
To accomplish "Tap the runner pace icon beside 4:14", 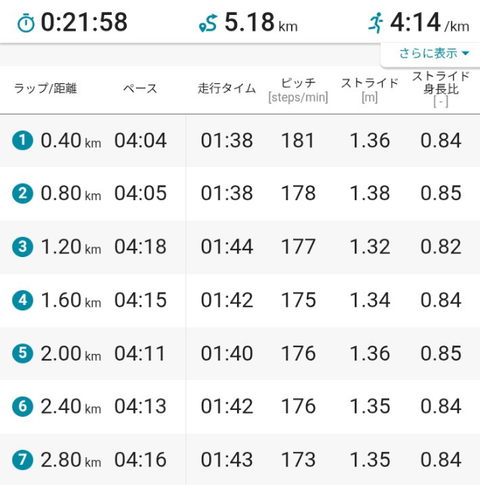I will tap(376, 23).
